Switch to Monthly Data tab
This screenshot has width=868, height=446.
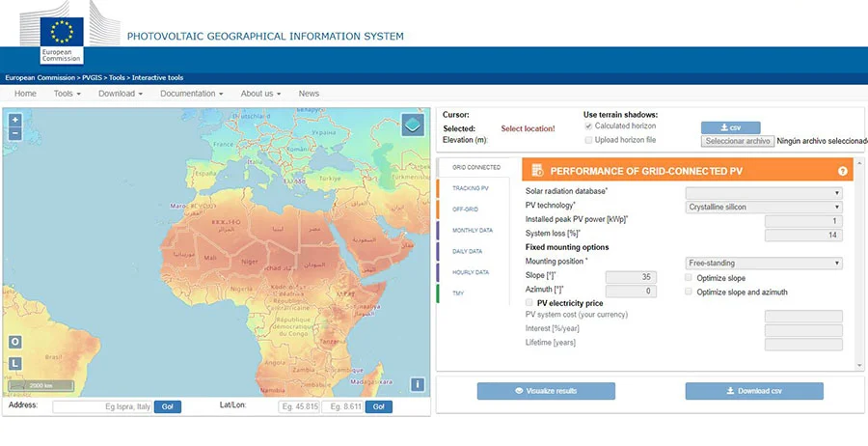tap(472, 231)
